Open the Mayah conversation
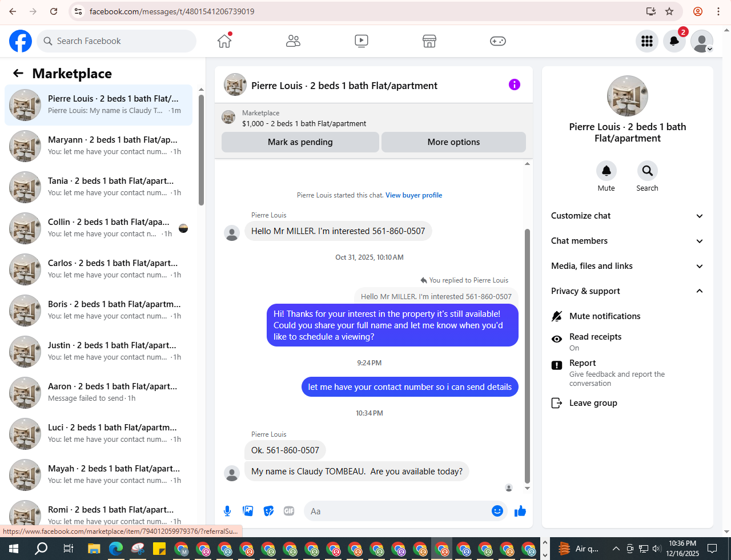 click(98, 475)
